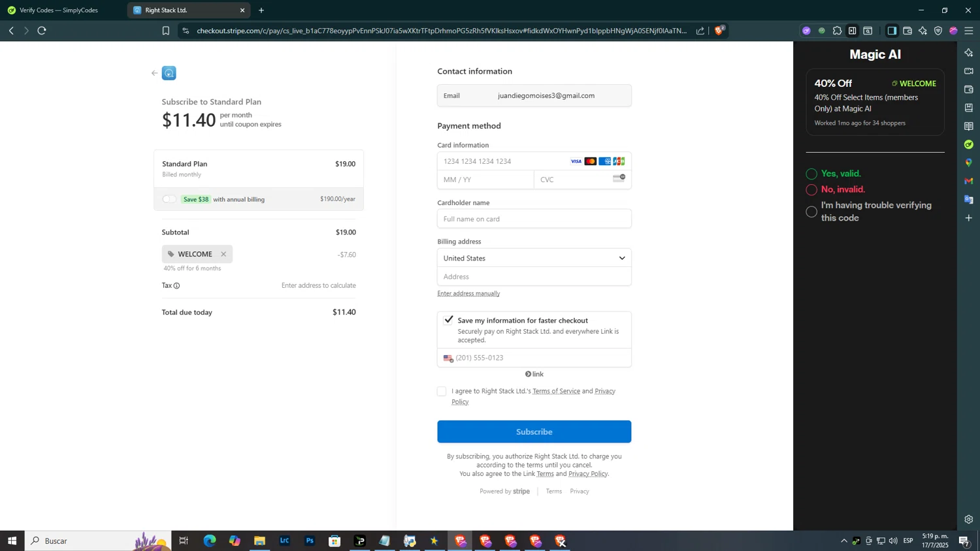Screen dimensions: 980x551
Task: Open Brave Shields lion icon
Action: (x=719, y=31)
